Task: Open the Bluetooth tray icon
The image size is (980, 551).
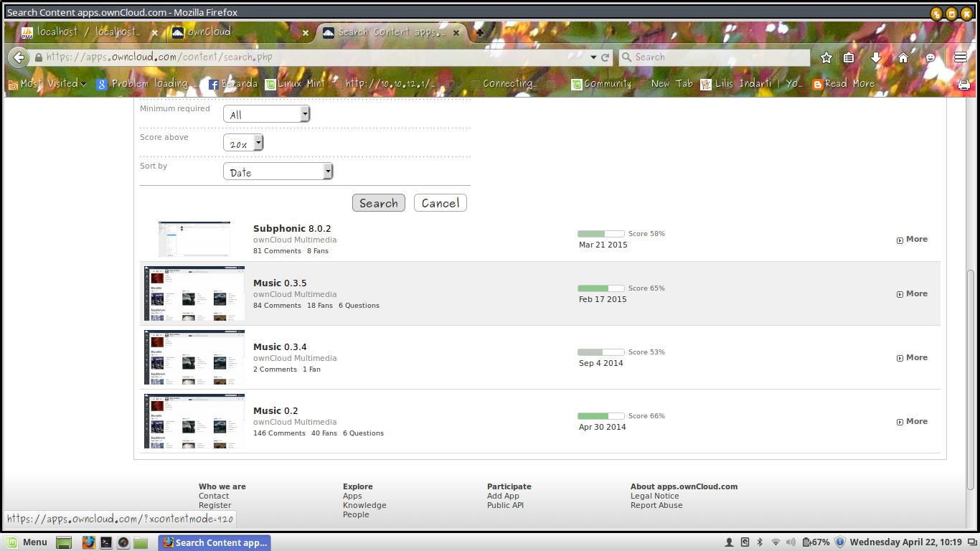Action: coord(760,542)
